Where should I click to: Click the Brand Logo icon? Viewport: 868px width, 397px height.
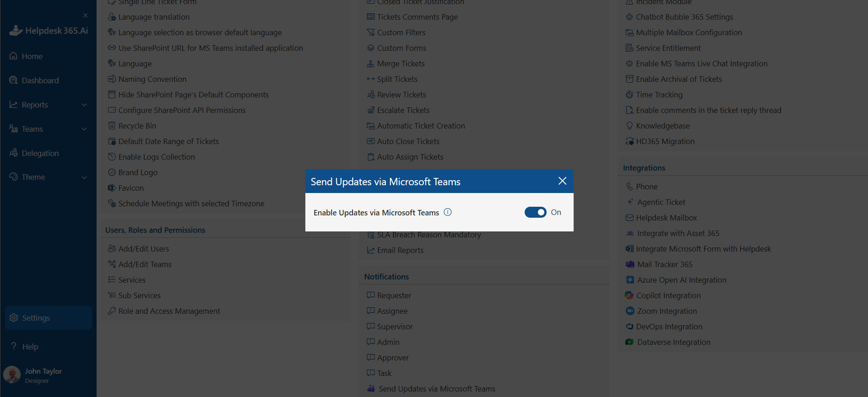pyautogui.click(x=112, y=172)
